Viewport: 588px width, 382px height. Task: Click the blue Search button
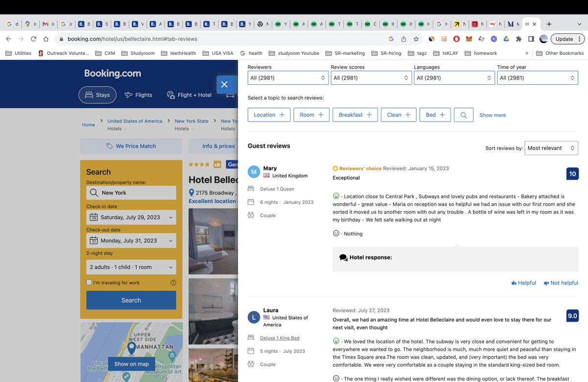[x=131, y=300]
